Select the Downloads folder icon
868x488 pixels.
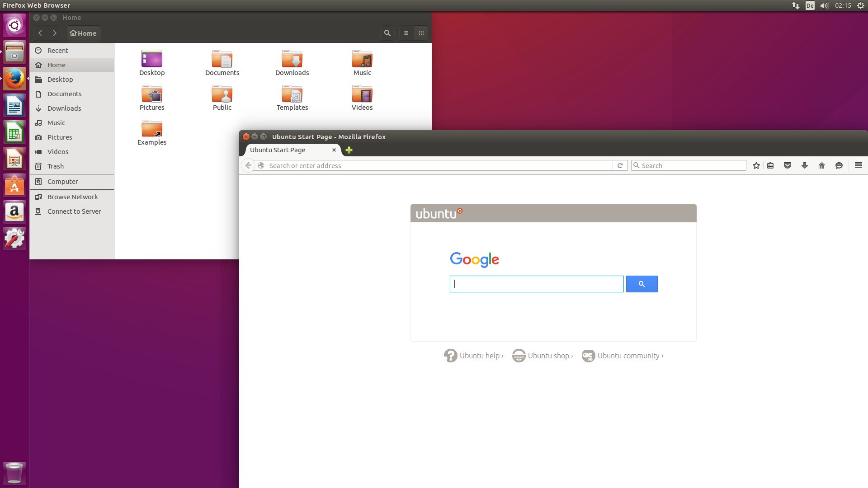click(292, 63)
